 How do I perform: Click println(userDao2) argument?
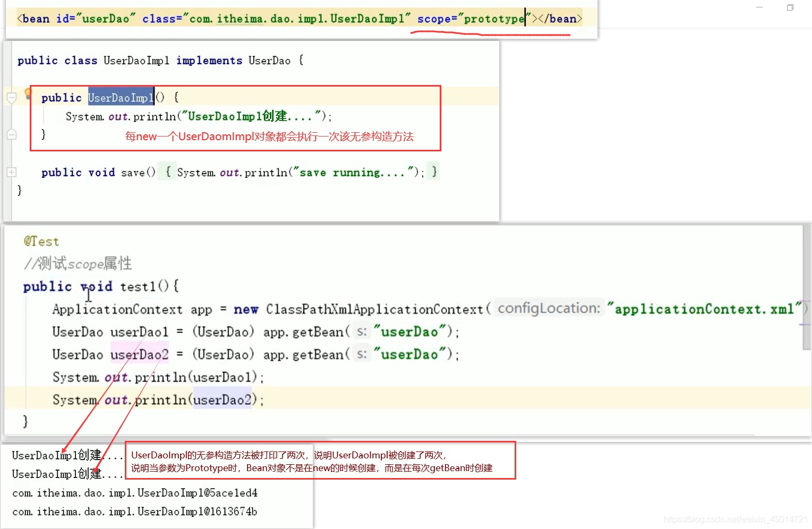pos(222,400)
